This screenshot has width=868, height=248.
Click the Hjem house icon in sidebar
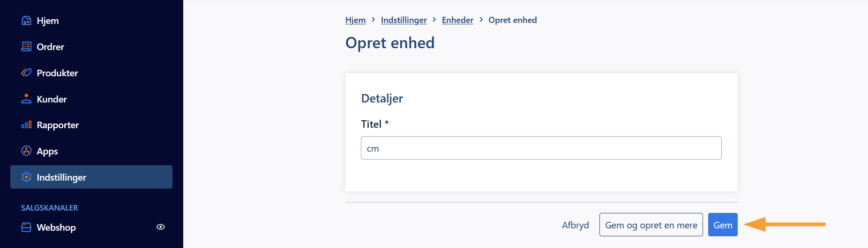[26, 21]
